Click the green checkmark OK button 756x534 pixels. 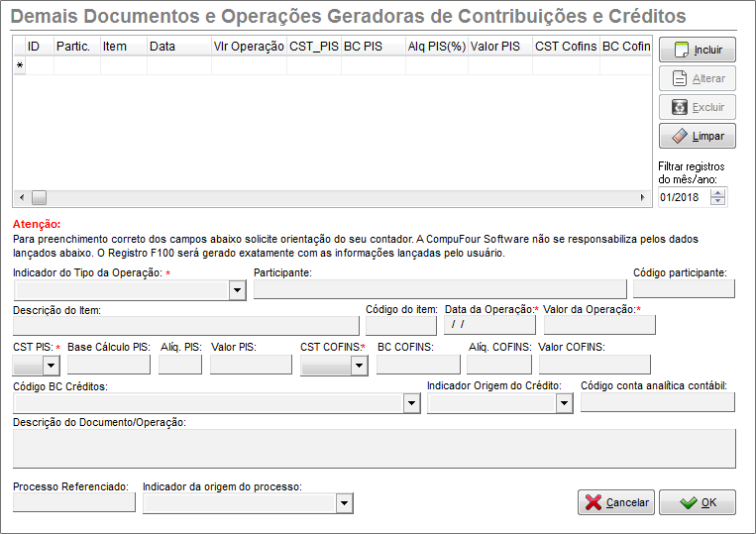coord(697,502)
